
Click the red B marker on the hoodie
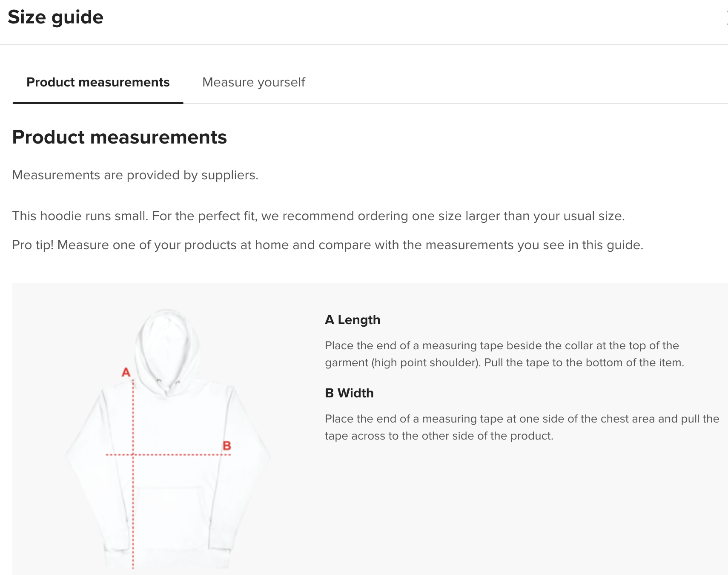(227, 446)
